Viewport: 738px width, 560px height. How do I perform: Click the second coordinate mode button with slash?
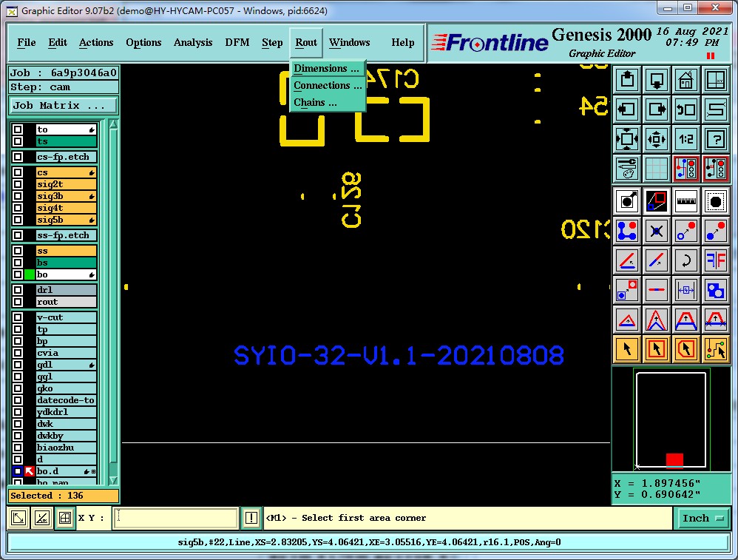pyautogui.click(x=42, y=518)
